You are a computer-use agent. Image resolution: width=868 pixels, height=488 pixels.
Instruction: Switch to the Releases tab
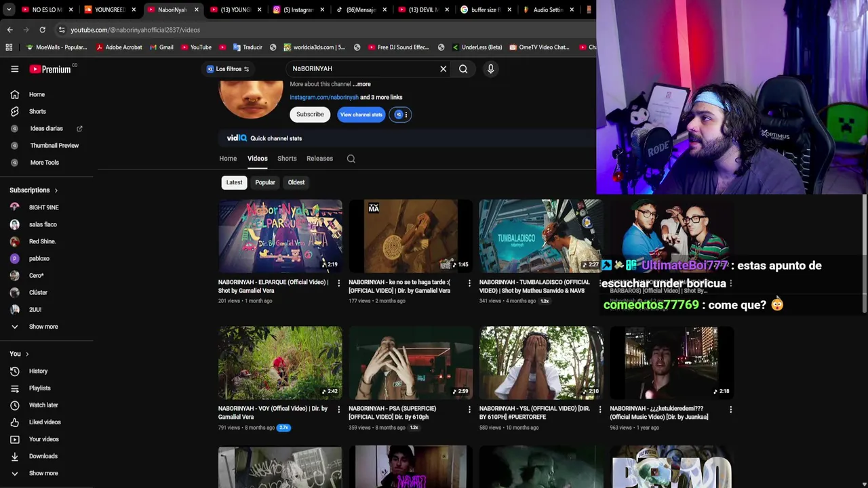[319, 159]
